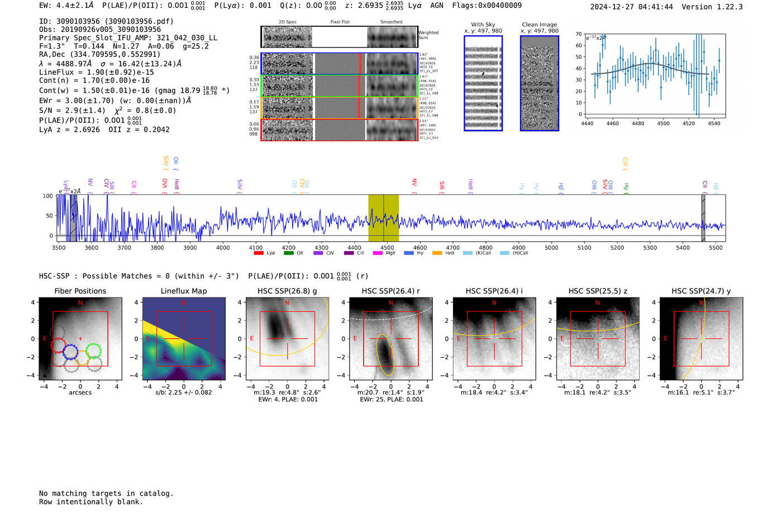Screen dimensions: 782x532
Task: Click the ID: 3090103956 text line
Action: point(106,21)
